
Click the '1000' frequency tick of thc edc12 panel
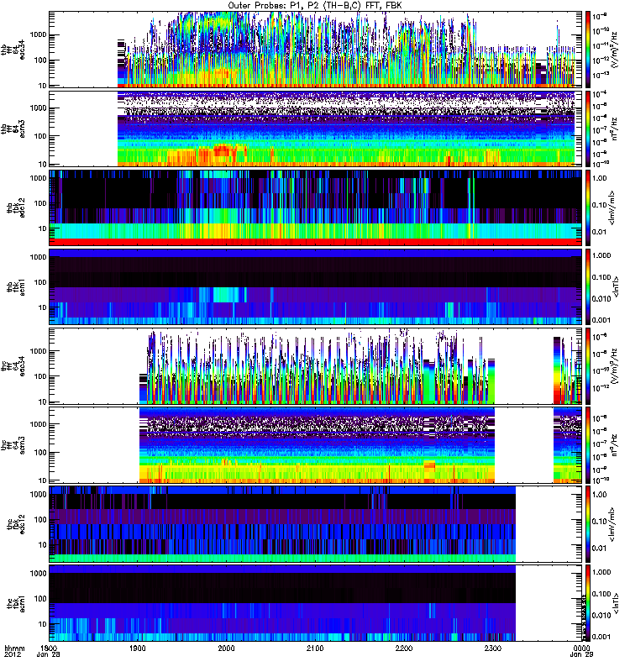point(38,494)
